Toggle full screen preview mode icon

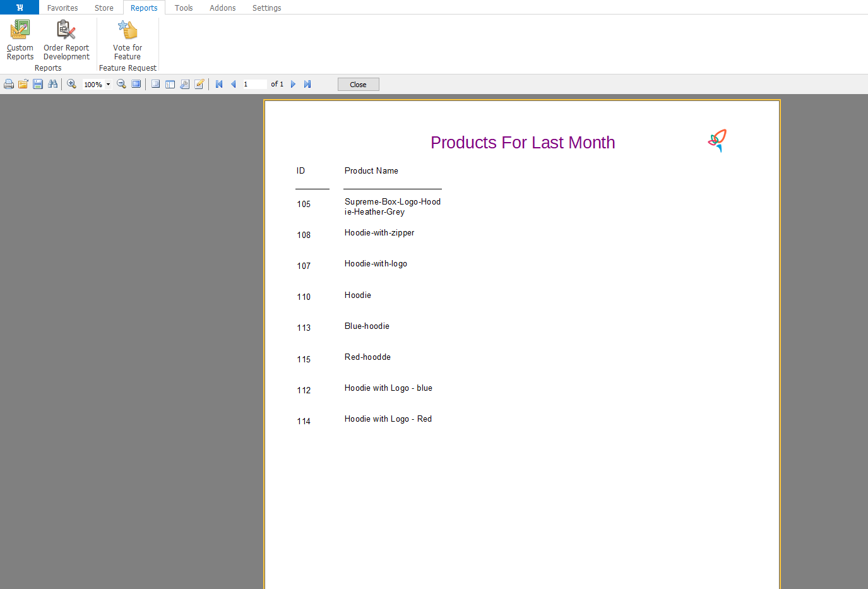coord(136,84)
